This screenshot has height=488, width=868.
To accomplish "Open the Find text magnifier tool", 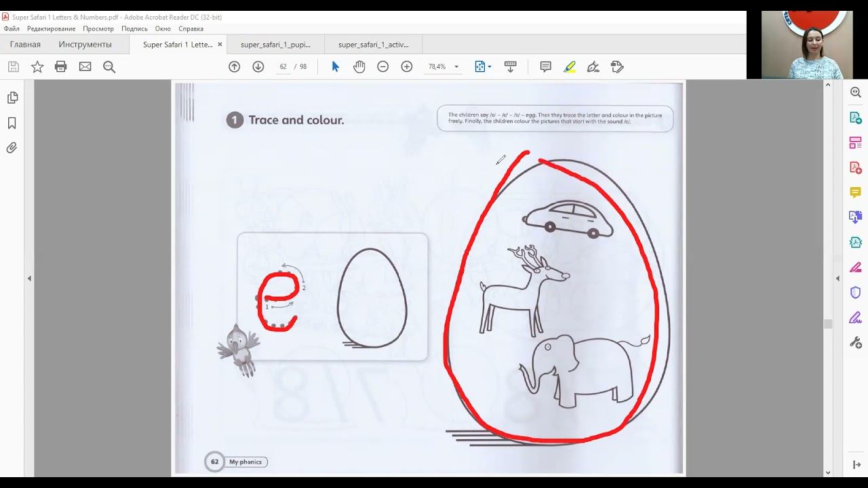I will (x=109, y=66).
